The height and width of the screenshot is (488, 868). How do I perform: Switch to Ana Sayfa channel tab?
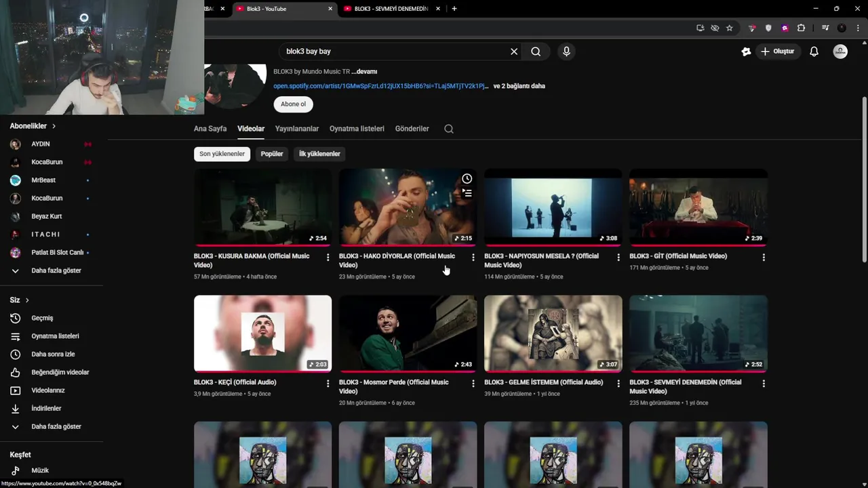click(x=210, y=129)
